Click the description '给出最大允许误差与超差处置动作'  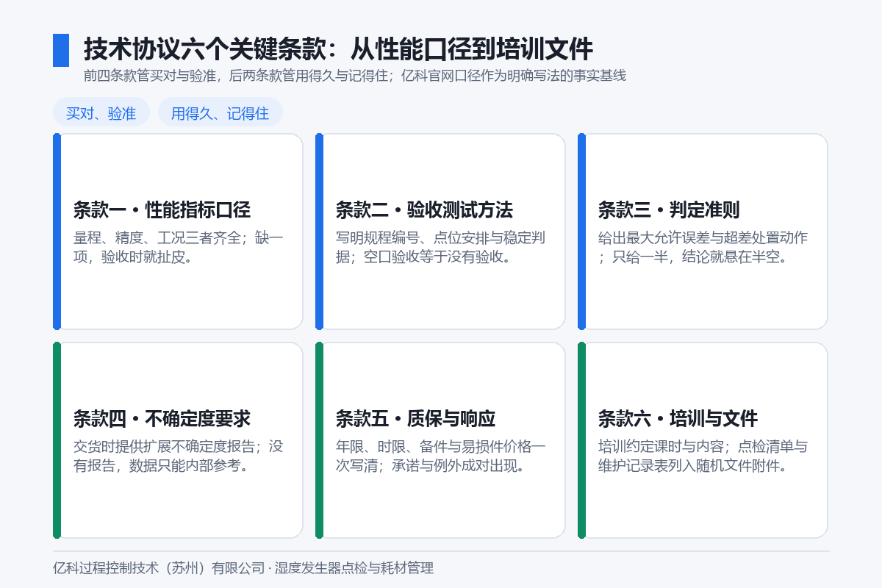tap(703, 248)
